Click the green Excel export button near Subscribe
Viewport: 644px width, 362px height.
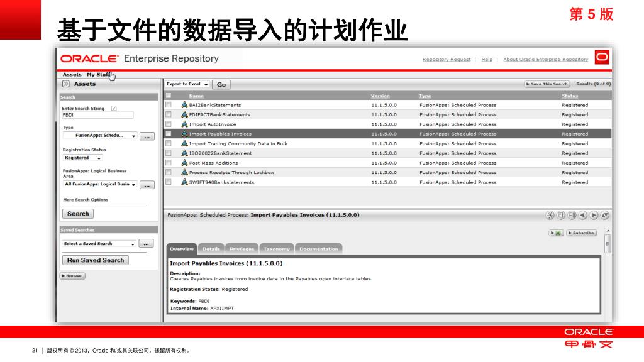pos(556,233)
